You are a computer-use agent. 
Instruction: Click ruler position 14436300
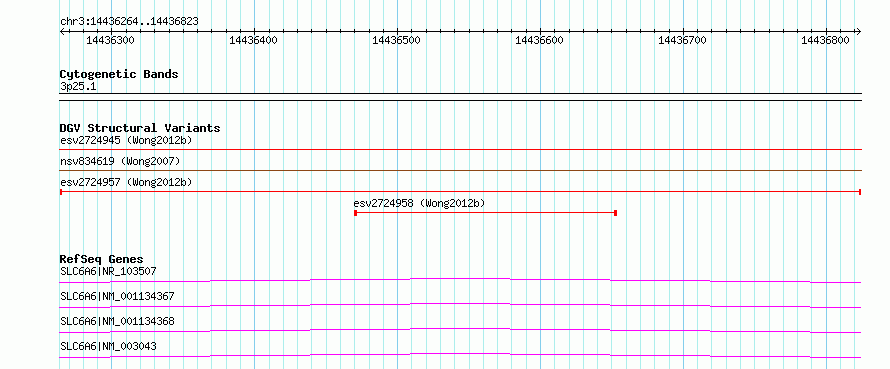110,41
